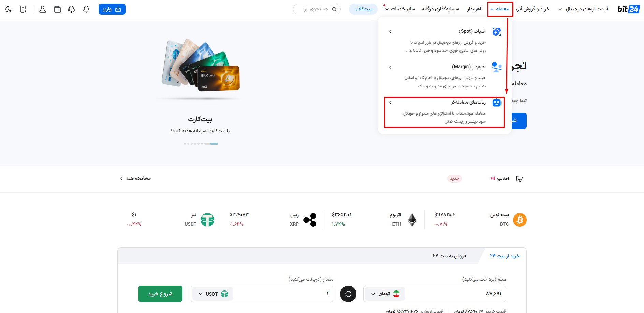Open the USDT currency selector dropdown
This screenshot has height=313, width=644.
pos(213,294)
